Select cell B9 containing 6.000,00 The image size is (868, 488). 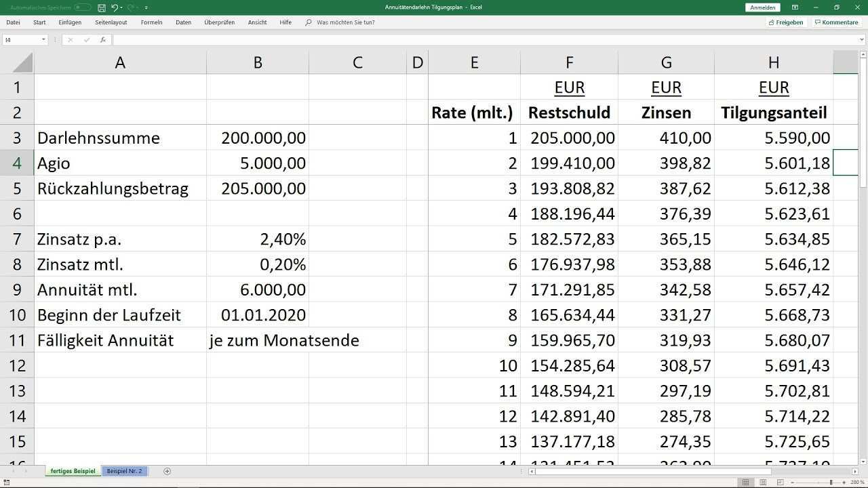click(x=258, y=290)
